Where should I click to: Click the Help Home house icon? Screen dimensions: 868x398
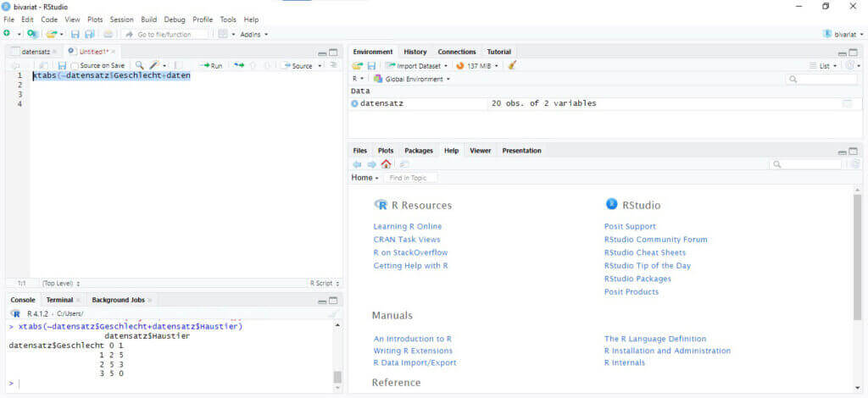[x=386, y=164]
